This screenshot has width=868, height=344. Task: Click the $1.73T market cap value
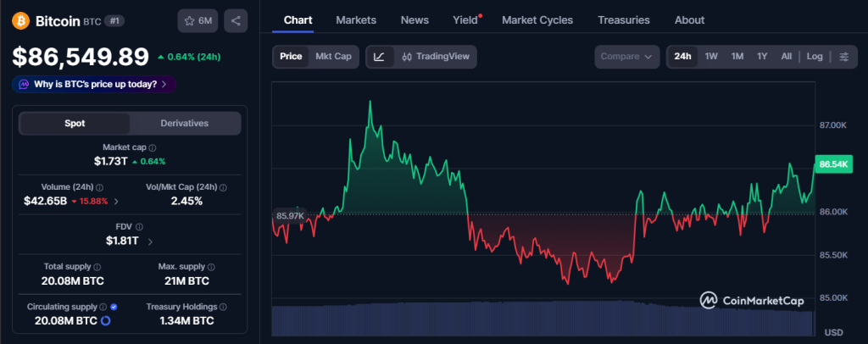[111, 162]
